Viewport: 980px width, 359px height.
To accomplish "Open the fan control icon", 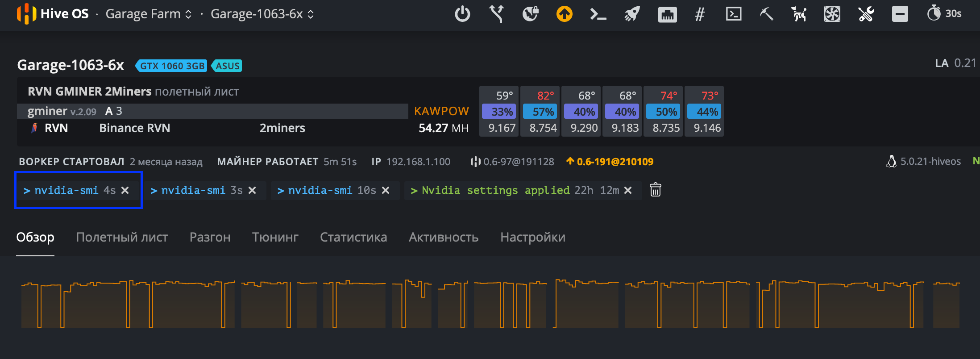I will point(832,14).
